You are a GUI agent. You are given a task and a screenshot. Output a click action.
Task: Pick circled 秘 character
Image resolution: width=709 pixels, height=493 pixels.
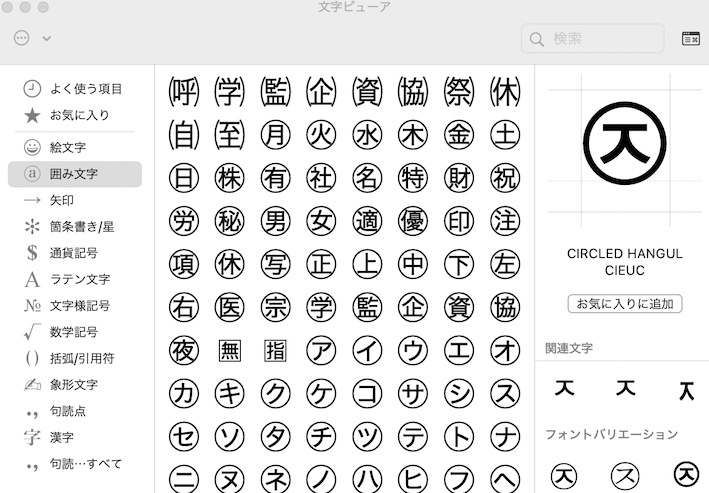pyautogui.click(x=229, y=221)
